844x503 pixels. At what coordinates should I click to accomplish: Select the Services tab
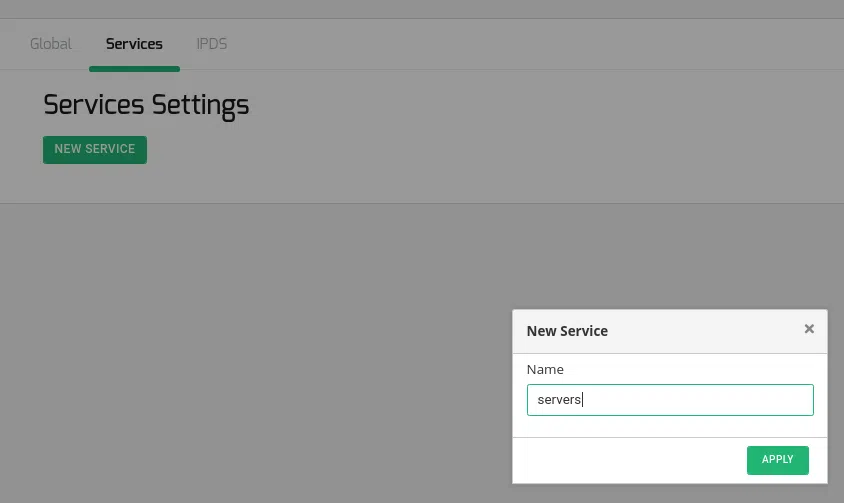click(x=134, y=44)
